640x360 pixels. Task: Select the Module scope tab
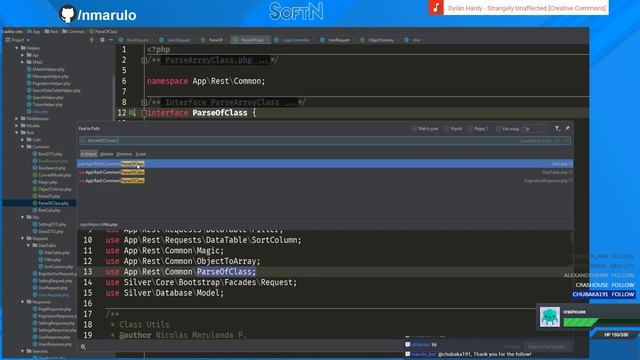pos(106,154)
